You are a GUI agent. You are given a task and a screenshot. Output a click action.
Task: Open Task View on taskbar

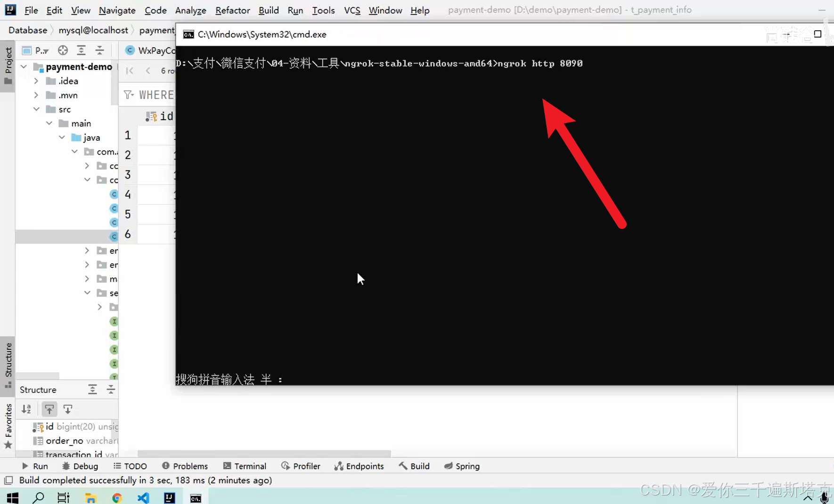pyautogui.click(x=63, y=497)
